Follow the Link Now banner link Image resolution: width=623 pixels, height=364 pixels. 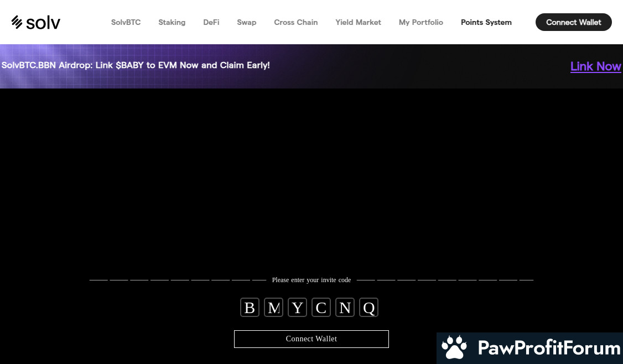click(595, 66)
